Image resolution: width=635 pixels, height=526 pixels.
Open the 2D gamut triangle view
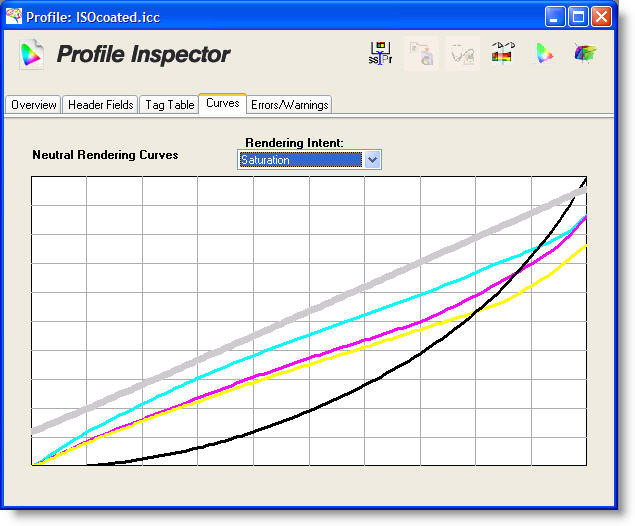coord(544,54)
